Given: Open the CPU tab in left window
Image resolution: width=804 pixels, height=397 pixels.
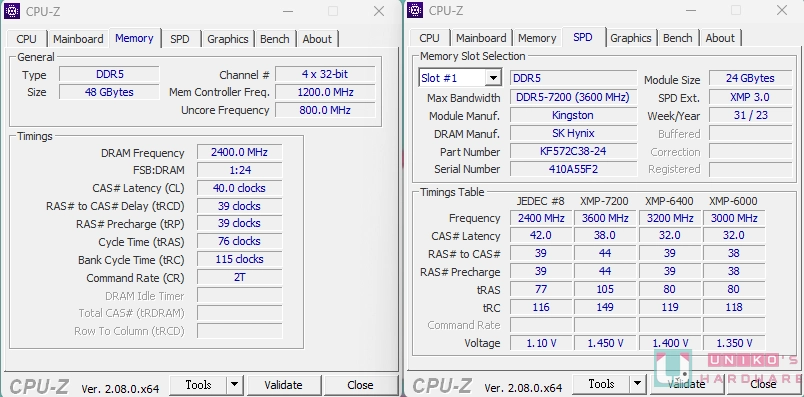Looking at the screenshot, I should (26, 39).
